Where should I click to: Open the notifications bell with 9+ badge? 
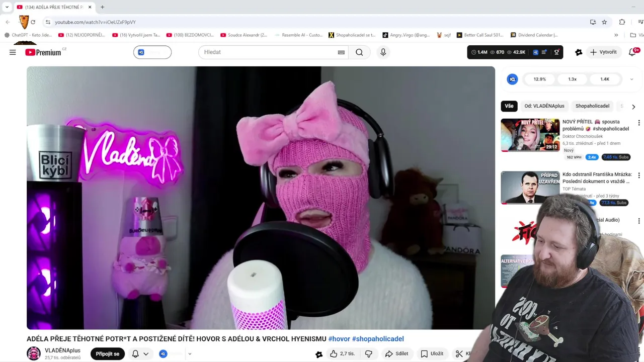pos(632,52)
